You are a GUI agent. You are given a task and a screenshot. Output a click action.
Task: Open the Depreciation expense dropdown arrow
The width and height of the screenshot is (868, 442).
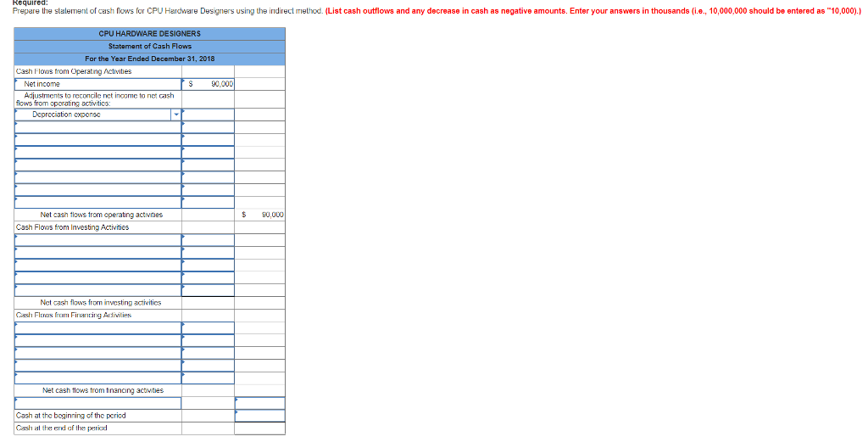coord(176,115)
